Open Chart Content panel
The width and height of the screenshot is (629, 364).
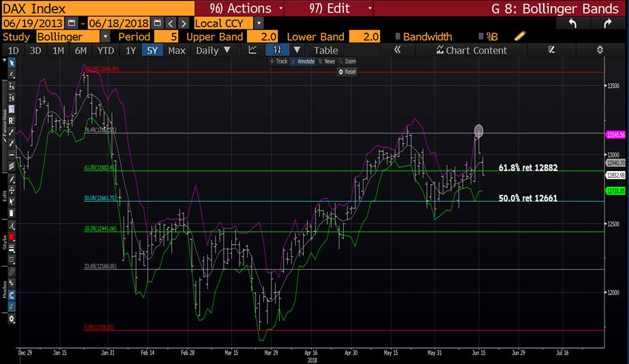pos(472,50)
